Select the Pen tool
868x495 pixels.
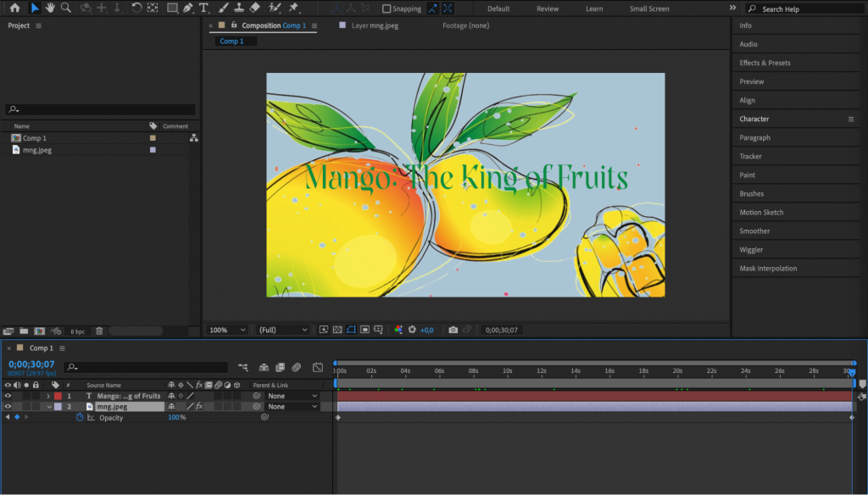188,8
